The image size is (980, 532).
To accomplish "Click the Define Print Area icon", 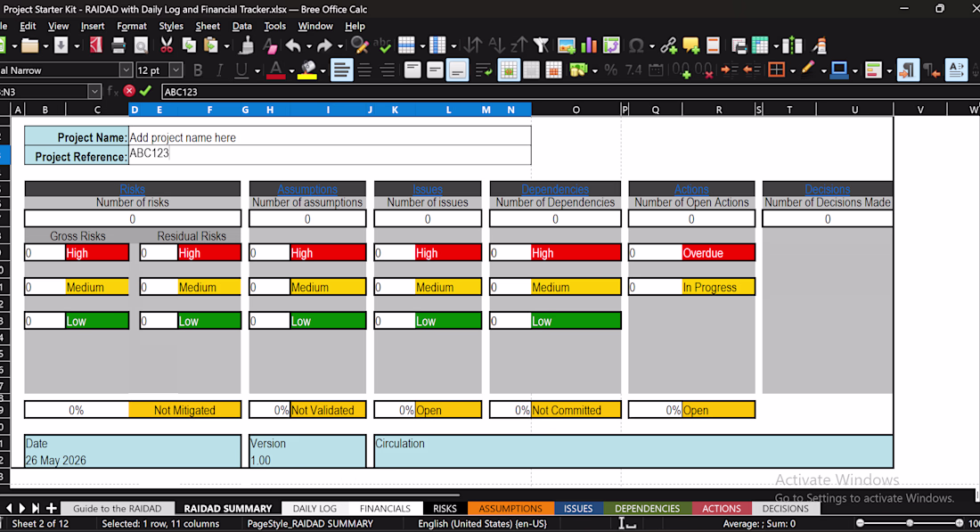I will click(x=739, y=45).
